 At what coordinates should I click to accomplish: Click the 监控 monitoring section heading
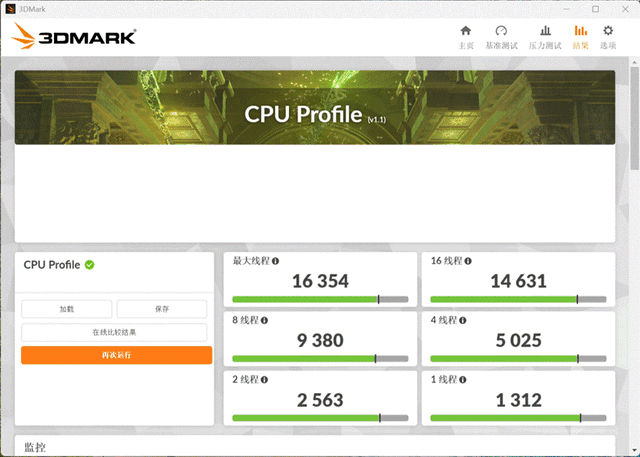(35, 448)
